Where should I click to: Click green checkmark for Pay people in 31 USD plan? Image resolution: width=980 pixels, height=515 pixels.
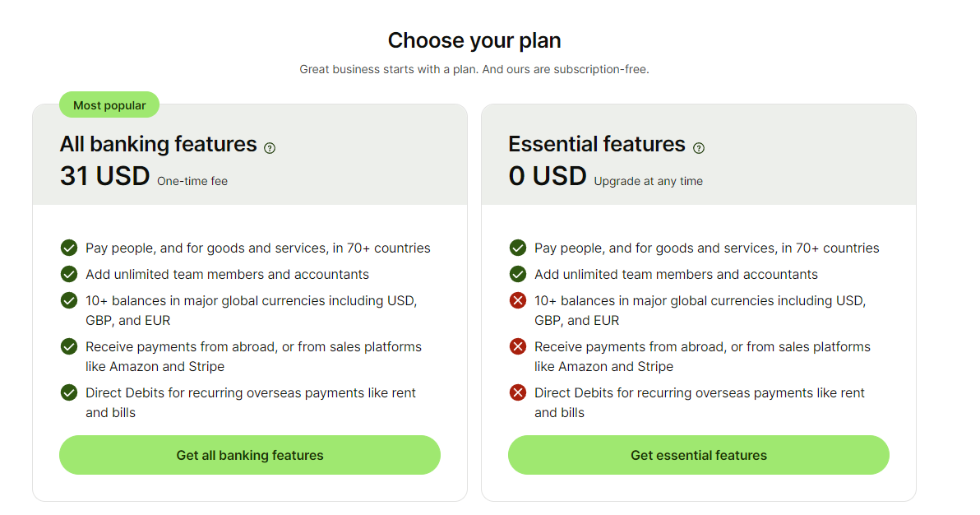click(69, 248)
